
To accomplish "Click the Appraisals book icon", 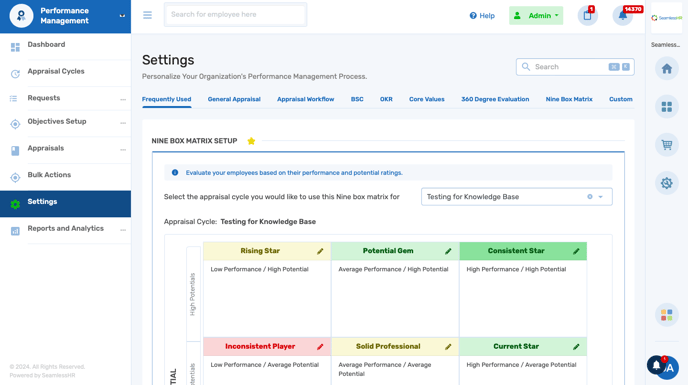I will click(15, 151).
